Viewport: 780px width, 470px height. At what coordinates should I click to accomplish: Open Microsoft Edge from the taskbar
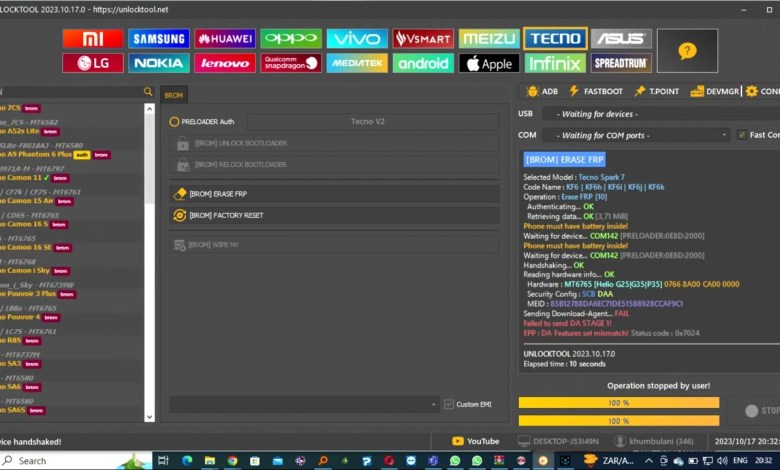tap(187, 461)
